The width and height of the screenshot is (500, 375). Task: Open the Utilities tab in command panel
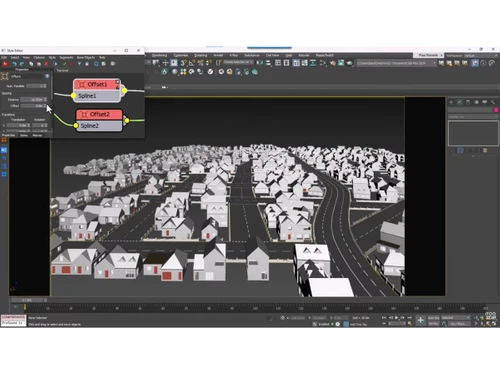click(x=493, y=102)
